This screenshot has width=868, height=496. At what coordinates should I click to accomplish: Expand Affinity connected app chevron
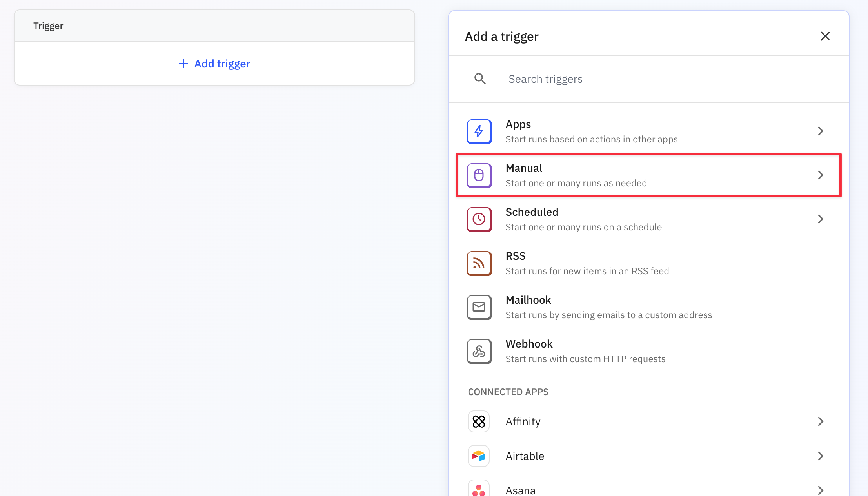(x=820, y=421)
